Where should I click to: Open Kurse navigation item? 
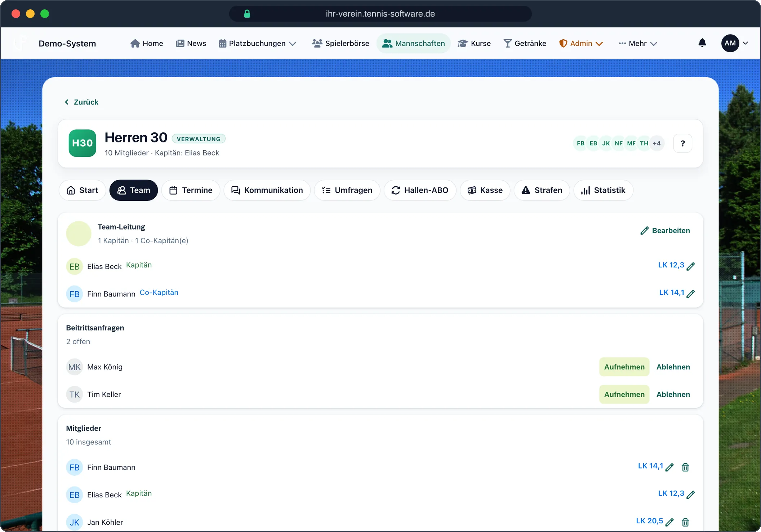pos(474,43)
